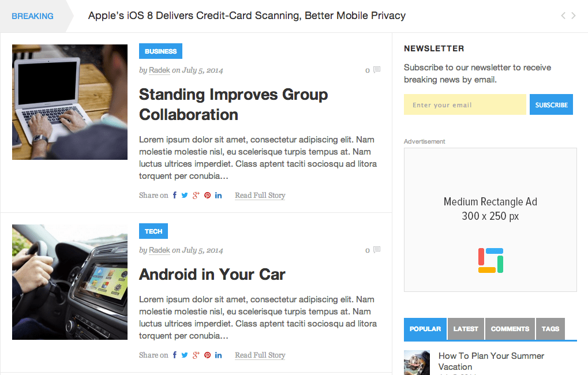
Task: Open Android in Your Car headline
Action: click(x=212, y=275)
